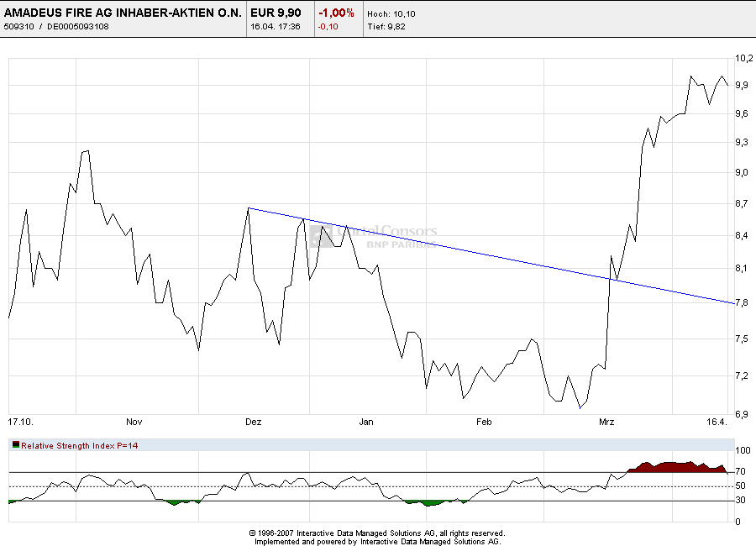Click the RSI 100 axis label
The image size is (756, 546).
[x=743, y=450]
